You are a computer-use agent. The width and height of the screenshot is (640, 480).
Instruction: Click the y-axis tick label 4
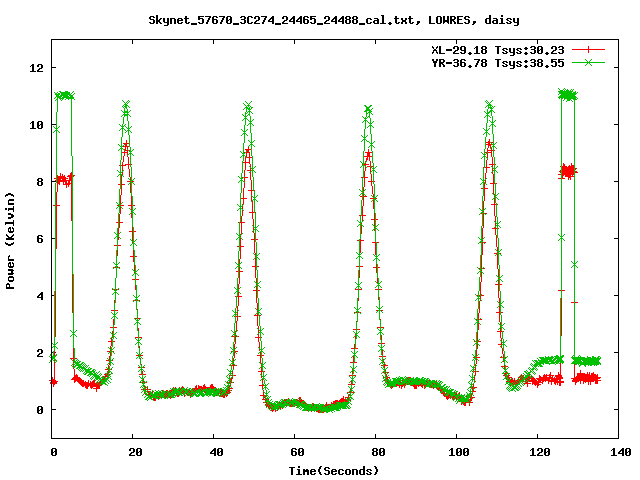point(40,296)
